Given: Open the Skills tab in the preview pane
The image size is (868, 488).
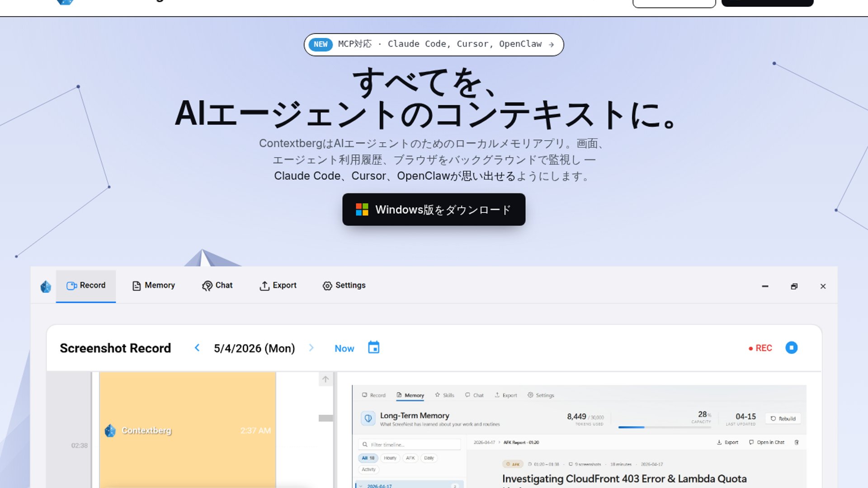Looking at the screenshot, I should pyautogui.click(x=444, y=395).
